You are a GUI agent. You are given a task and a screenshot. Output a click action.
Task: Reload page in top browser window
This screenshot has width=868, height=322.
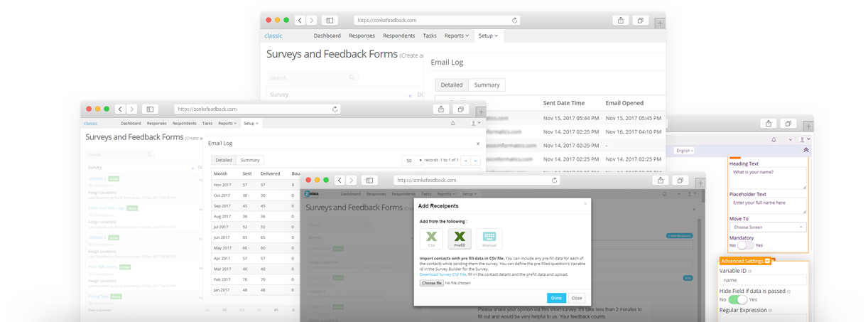coord(515,21)
